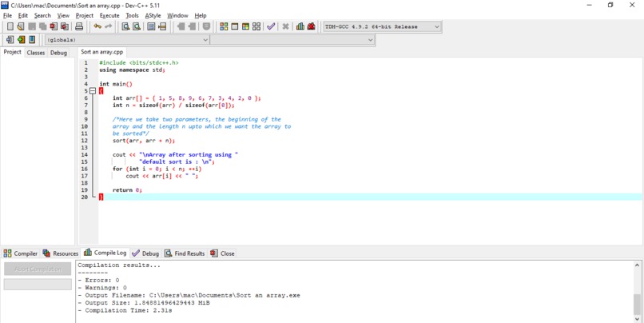Viewport: 644px width, 323px height.
Task: Open the Help menu
Action: tap(201, 16)
